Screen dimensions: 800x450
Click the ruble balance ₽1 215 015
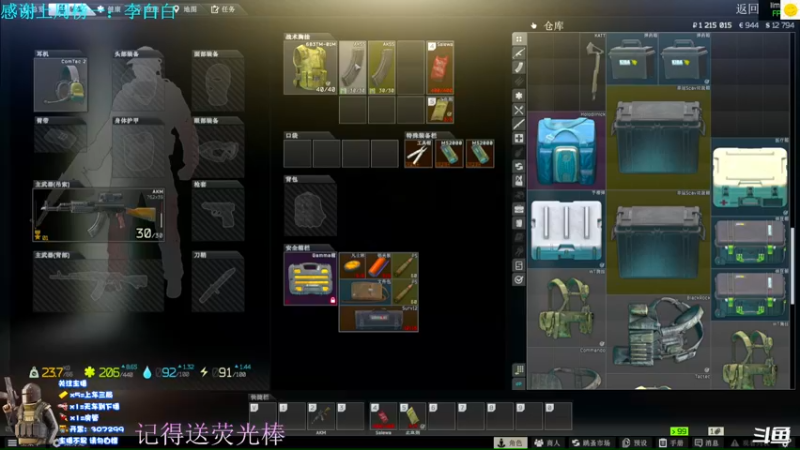pyautogui.click(x=712, y=25)
